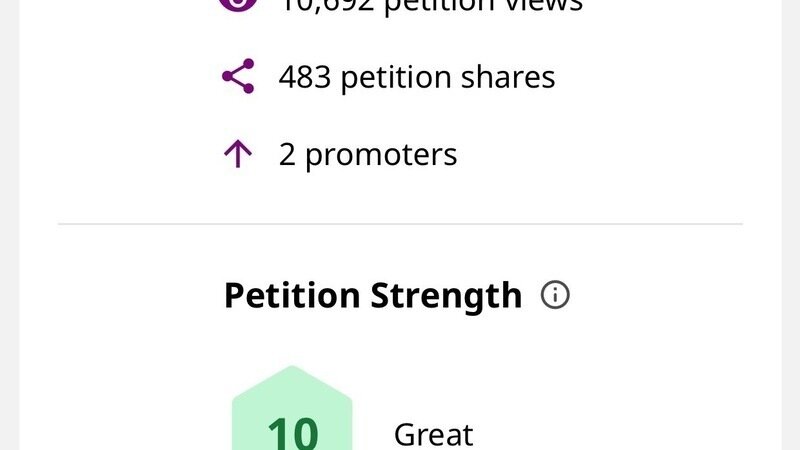Click the "10,692 petition views" line
This screenshot has width=800, height=450.
pos(430,6)
